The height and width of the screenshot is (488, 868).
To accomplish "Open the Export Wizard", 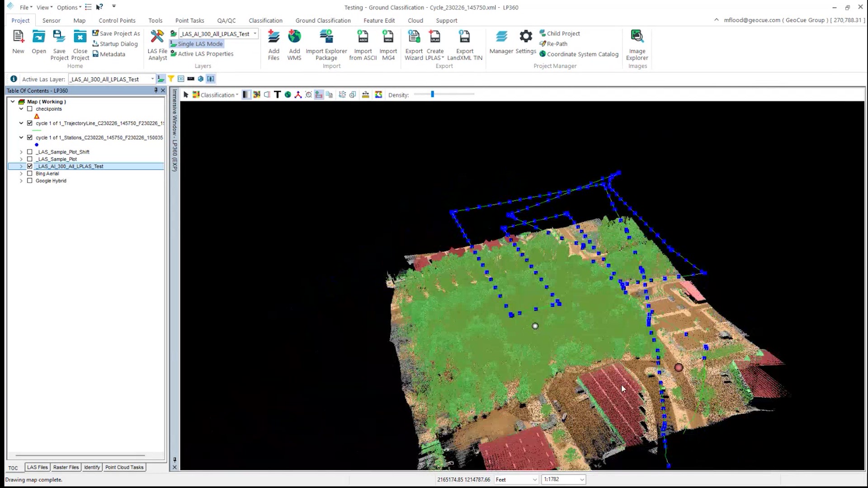I will [x=414, y=37].
